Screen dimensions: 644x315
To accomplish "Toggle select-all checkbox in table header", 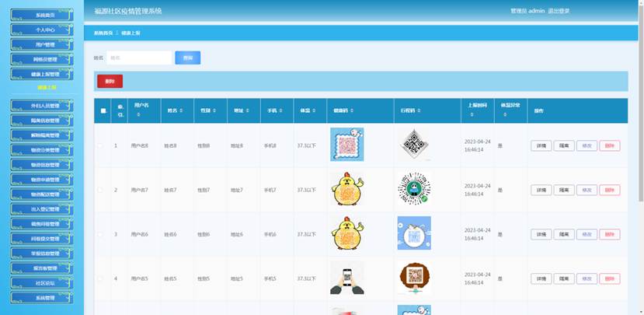I will [x=103, y=110].
